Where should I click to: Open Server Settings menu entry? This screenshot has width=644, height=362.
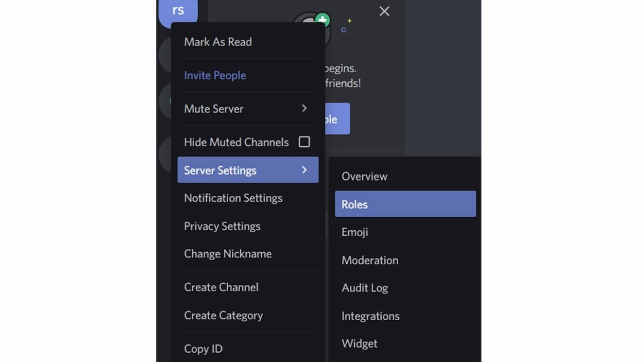pyautogui.click(x=220, y=170)
